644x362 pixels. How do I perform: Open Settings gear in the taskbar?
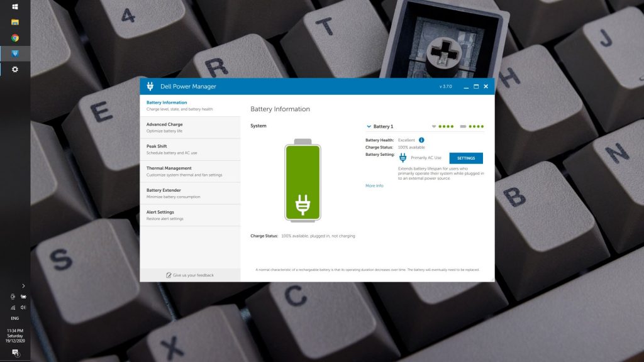[x=15, y=69]
